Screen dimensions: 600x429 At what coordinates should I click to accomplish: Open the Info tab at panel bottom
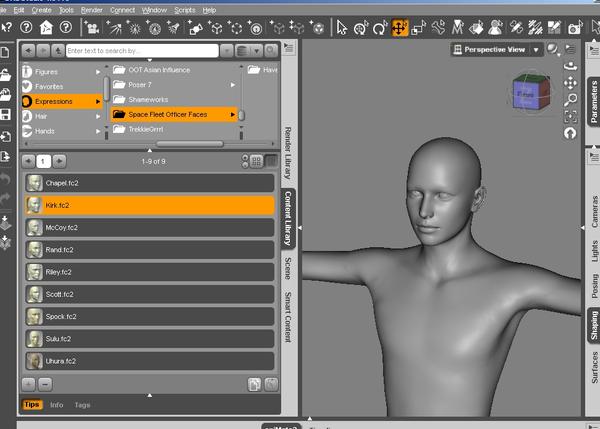[x=57, y=405]
